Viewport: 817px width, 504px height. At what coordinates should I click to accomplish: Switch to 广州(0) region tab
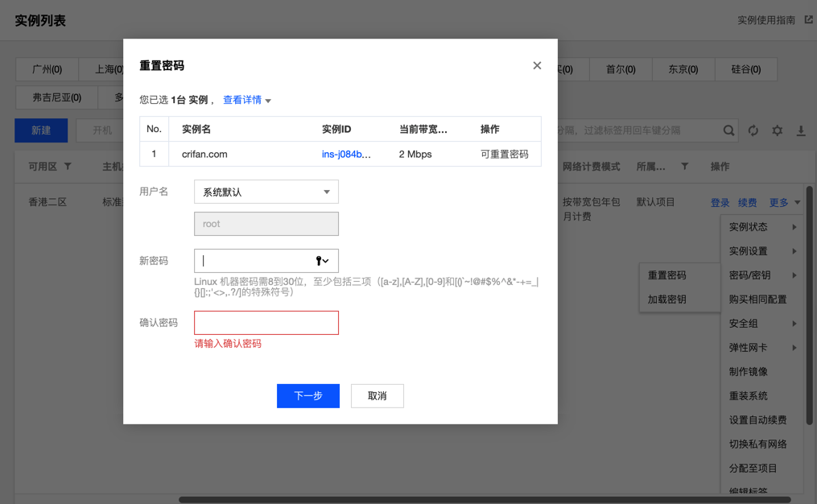click(x=47, y=69)
